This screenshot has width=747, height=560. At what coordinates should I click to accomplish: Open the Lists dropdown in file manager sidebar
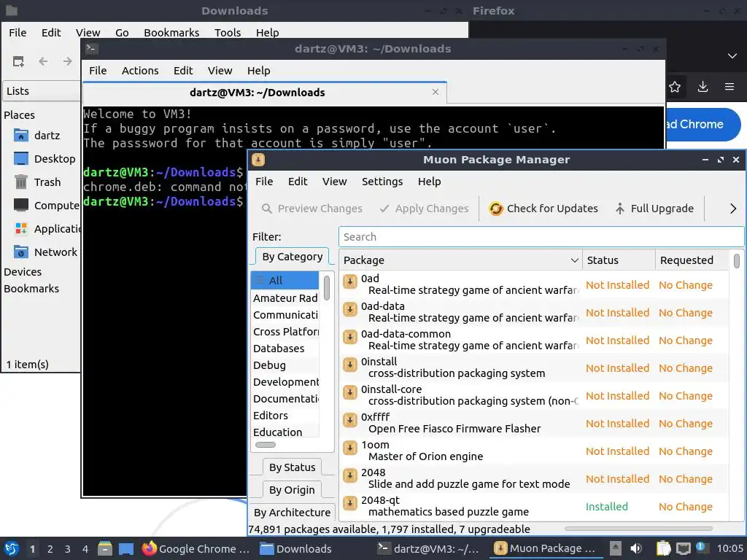coord(42,91)
